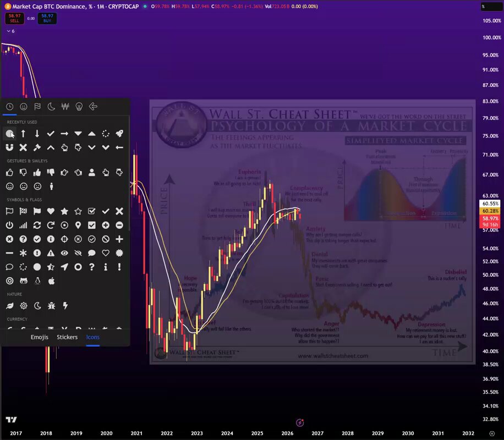Select the checkered flag icon
The image size is (504, 440).
[23, 211]
